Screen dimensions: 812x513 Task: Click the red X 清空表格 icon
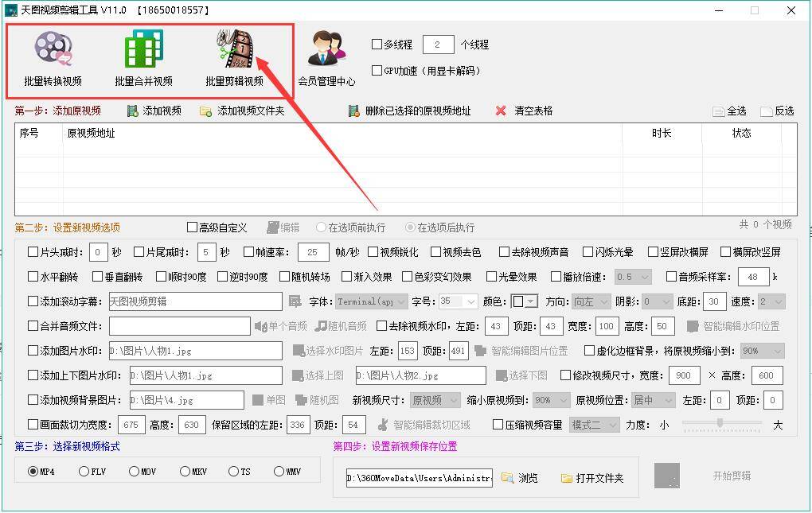[x=501, y=111]
